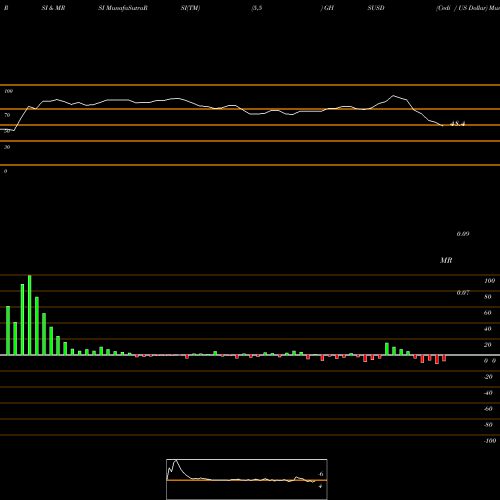Click the histogram axis label 40
Viewport: 500px width, 500px height.
[488, 329]
